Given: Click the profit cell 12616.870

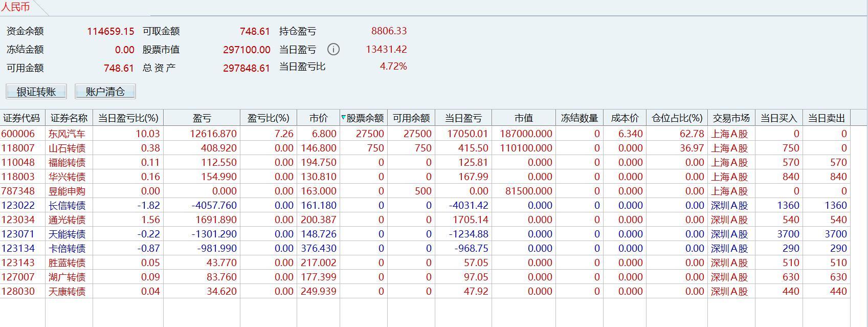Looking at the screenshot, I should tap(213, 134).
